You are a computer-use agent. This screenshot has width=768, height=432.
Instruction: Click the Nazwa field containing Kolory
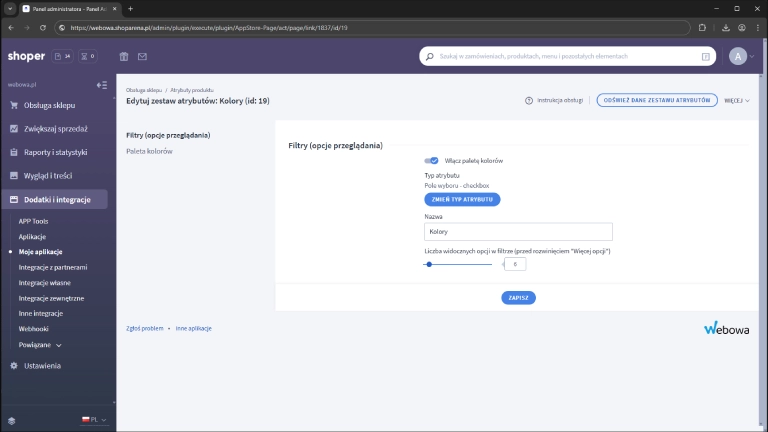coord(518,232)
